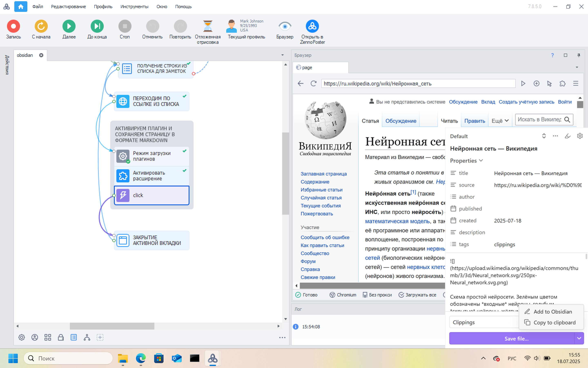Open Obsidian clipper settings gear
The width and height of the screenshot is (588, 368).
tap(580, 136)
